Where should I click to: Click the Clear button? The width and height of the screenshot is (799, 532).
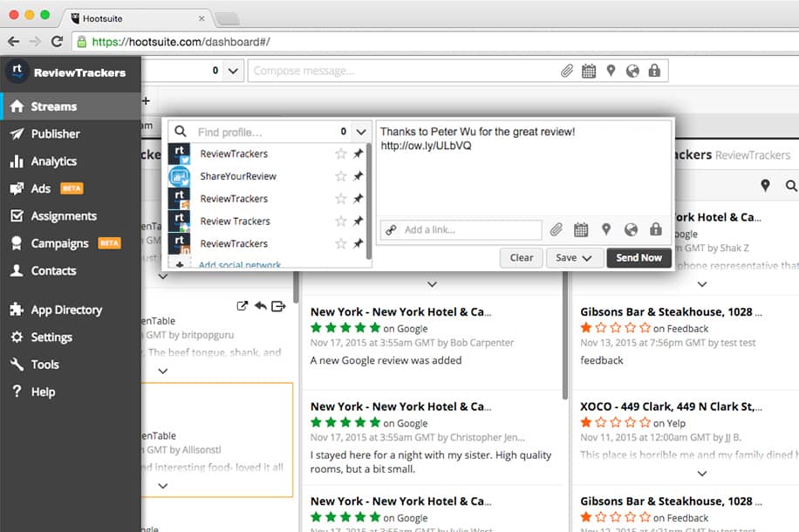click(522, 258)
